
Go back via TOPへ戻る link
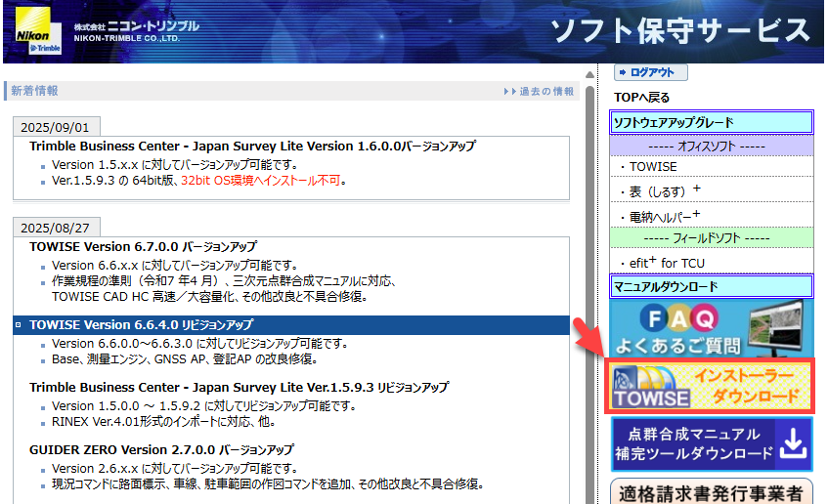641,98
